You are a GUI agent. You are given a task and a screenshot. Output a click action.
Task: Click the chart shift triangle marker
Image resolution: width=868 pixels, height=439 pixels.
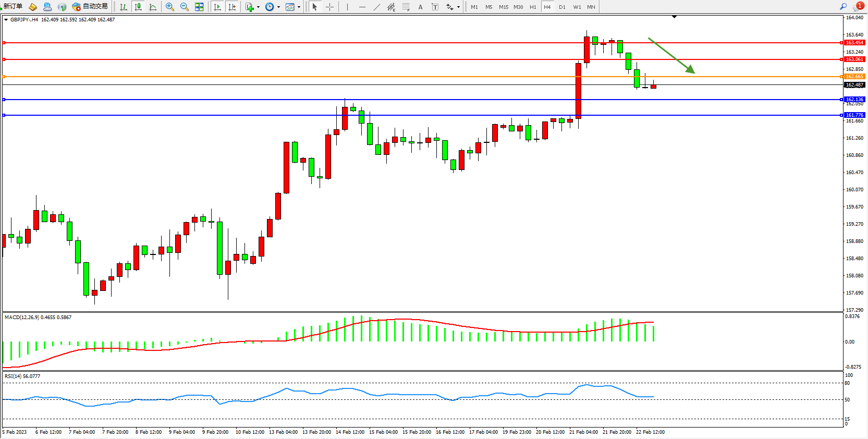(x=674, y=17)
